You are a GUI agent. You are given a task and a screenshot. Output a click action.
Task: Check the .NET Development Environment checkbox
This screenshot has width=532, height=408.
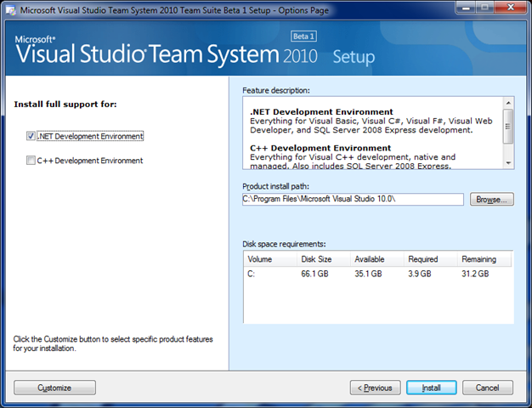pos(31,136)
